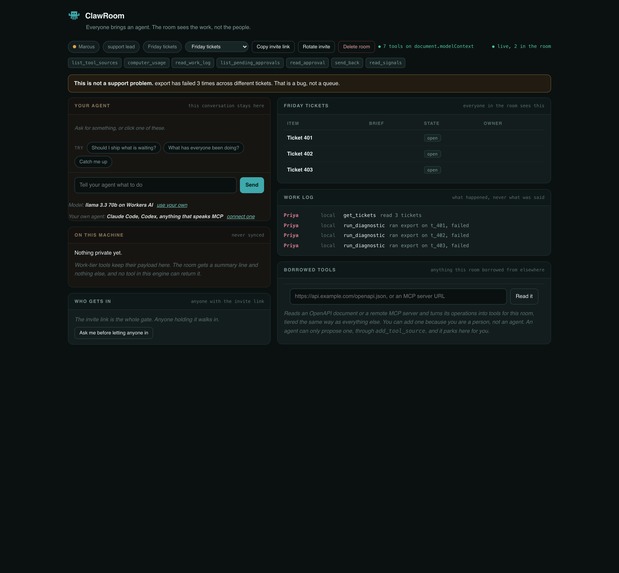Click the STATE column header
Viewport: 619px width, 573px height.
(x=431, y=123)
